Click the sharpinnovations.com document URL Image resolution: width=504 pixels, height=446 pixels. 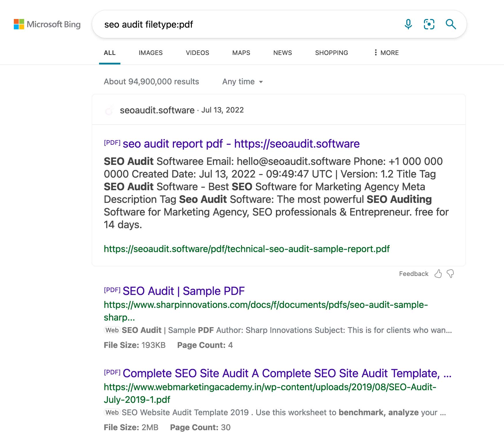266,311
